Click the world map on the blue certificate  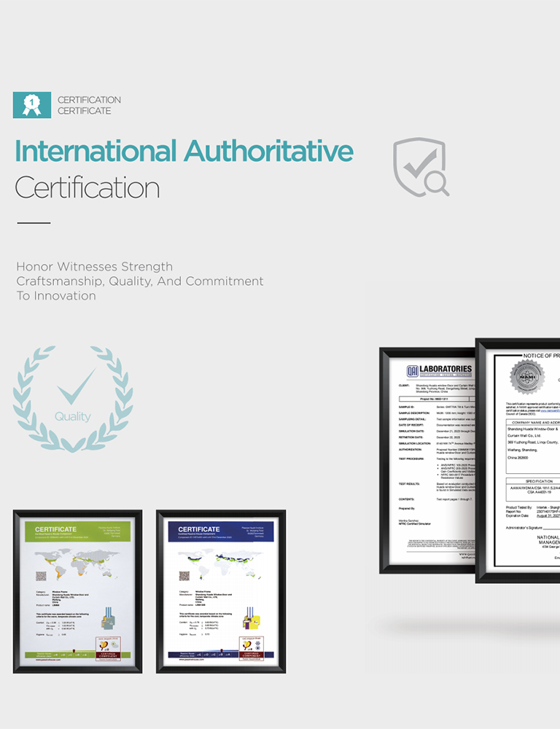220,563
